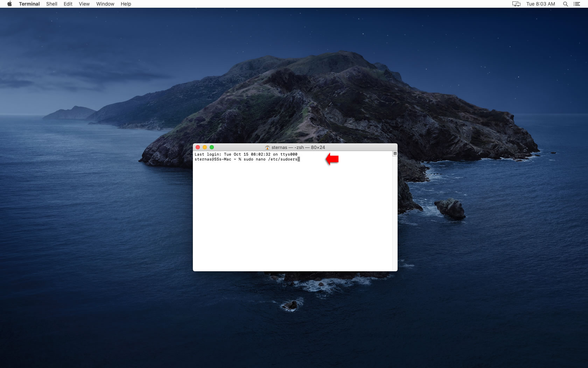Click the "sudo nano /etc/sudoers" command text
The image size is (588, 368).
tap(271, 159)
